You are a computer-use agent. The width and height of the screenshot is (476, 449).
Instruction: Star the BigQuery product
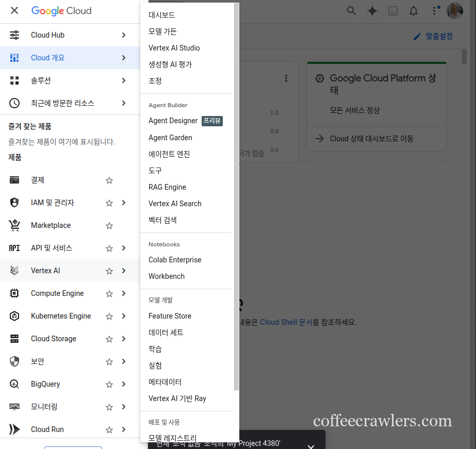click(109, 385)
